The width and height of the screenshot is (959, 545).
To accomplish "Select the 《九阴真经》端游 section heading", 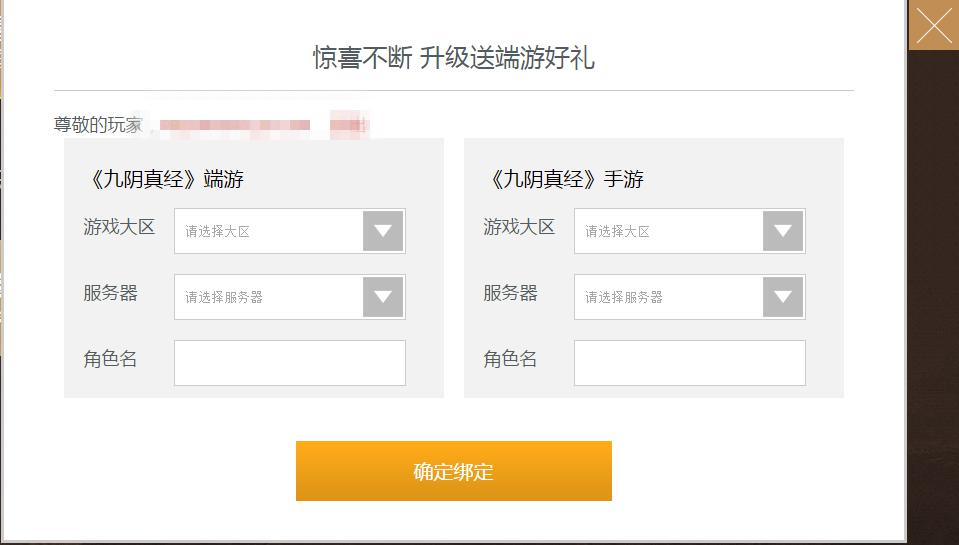I will pyautogui.click(x=165, y=179).
